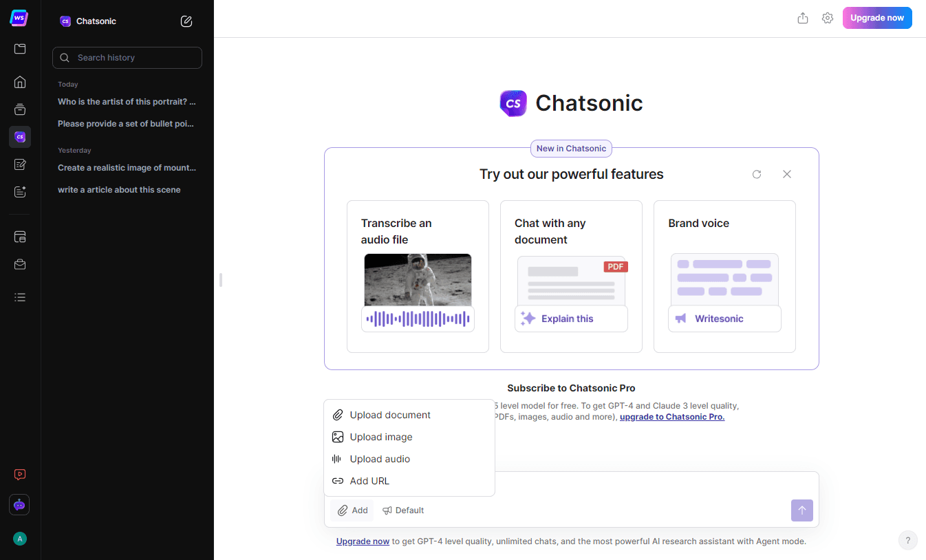
Task: Select the Home icon in the left sidebar
Action: tap(19, 82)
